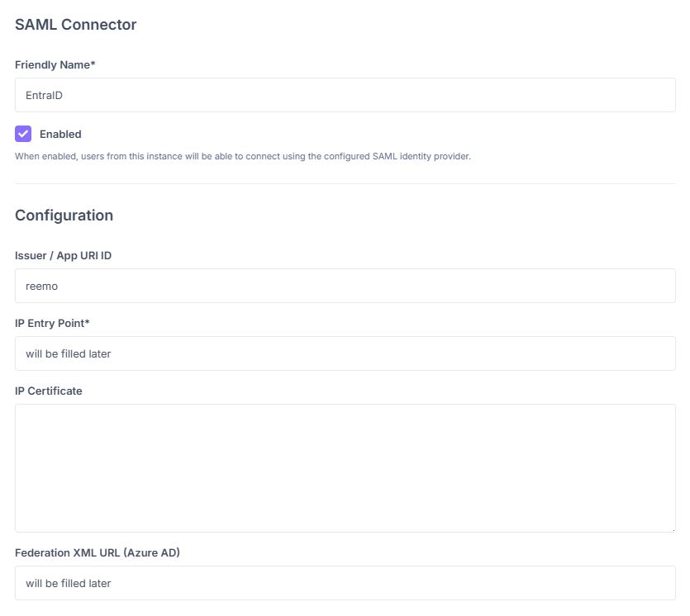Click the Friendly Name field label
This screenshot has height=616, width=690.
click(52, 64)
